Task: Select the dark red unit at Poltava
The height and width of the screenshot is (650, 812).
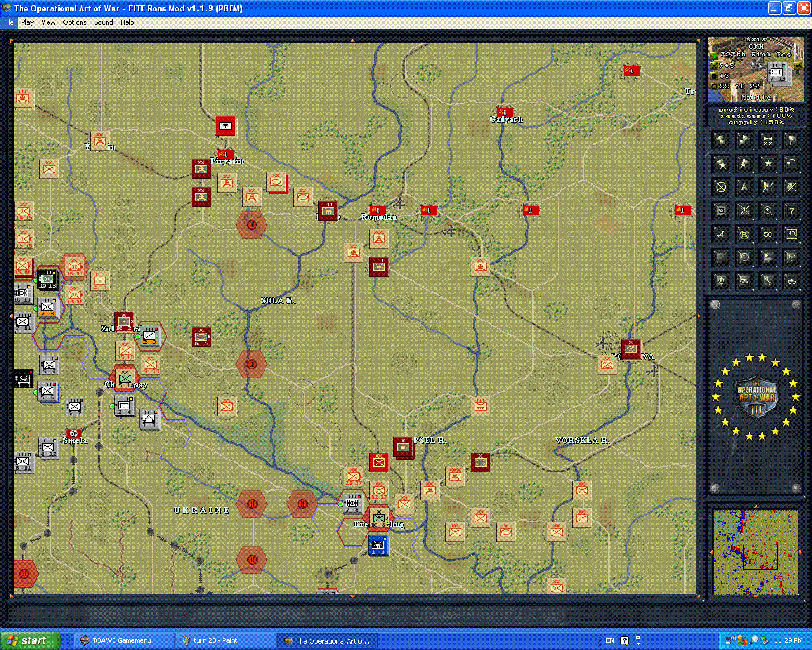Action: click(x=631, y=348)
